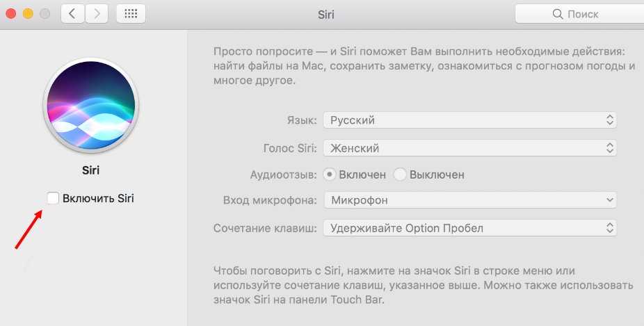This screenshot has height=326, width=644.
Task: Open the "Сочетание клавиш" dropdown
Action: [469, 228]
